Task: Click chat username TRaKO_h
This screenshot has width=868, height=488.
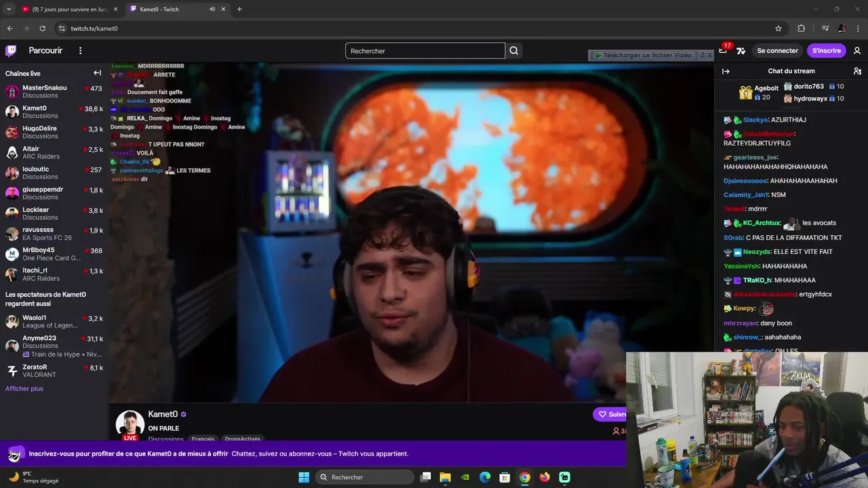Action: (x=757, y=281)
